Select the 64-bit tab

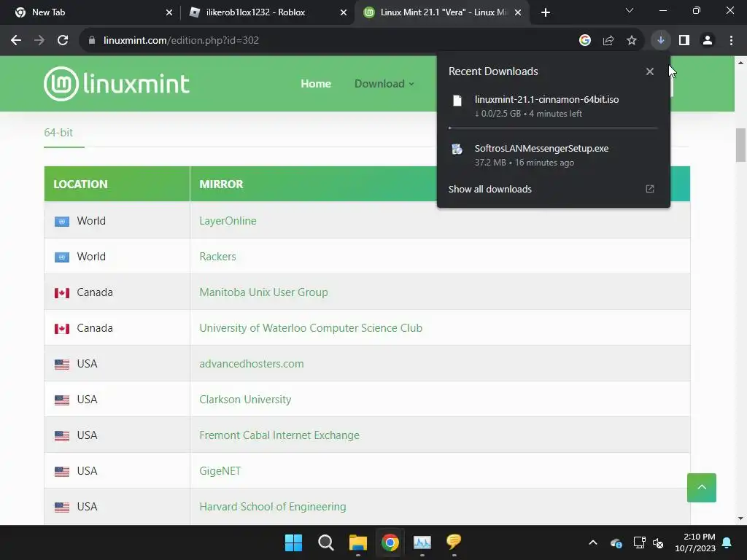point(58,133)
